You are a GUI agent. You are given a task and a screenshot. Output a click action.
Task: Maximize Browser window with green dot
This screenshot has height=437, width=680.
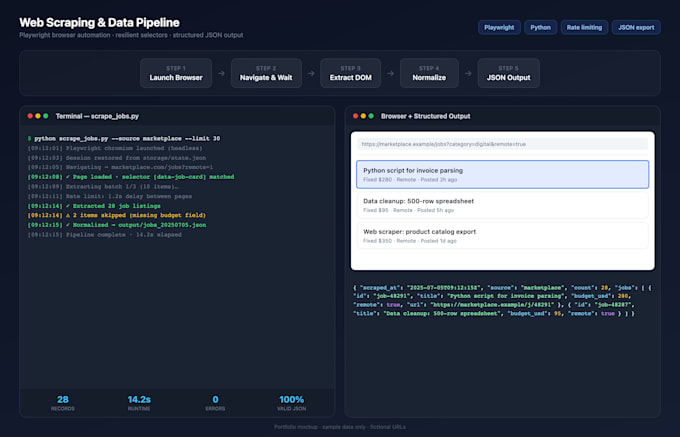click(371, 116)
